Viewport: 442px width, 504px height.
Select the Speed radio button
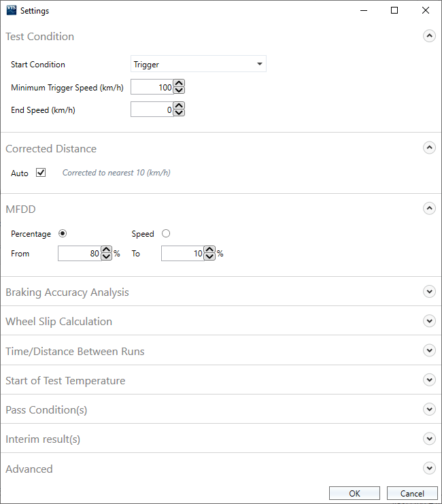point(166,233)
